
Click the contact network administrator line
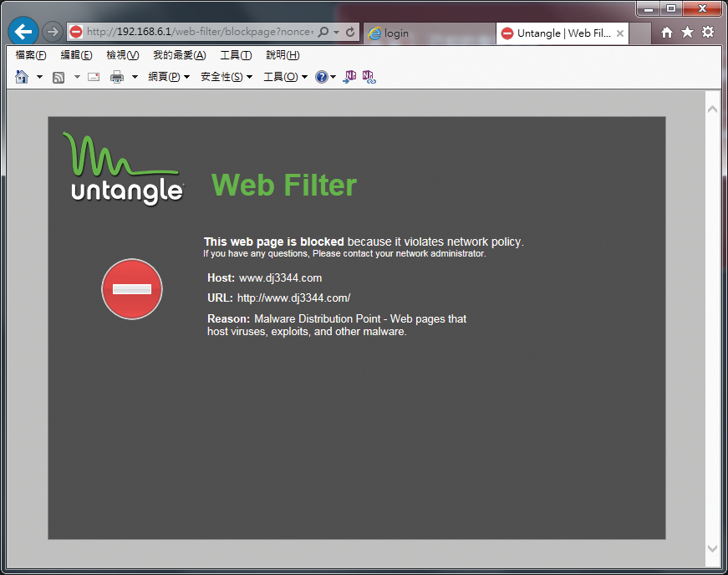pyautogui.click(x=344, y=254)
